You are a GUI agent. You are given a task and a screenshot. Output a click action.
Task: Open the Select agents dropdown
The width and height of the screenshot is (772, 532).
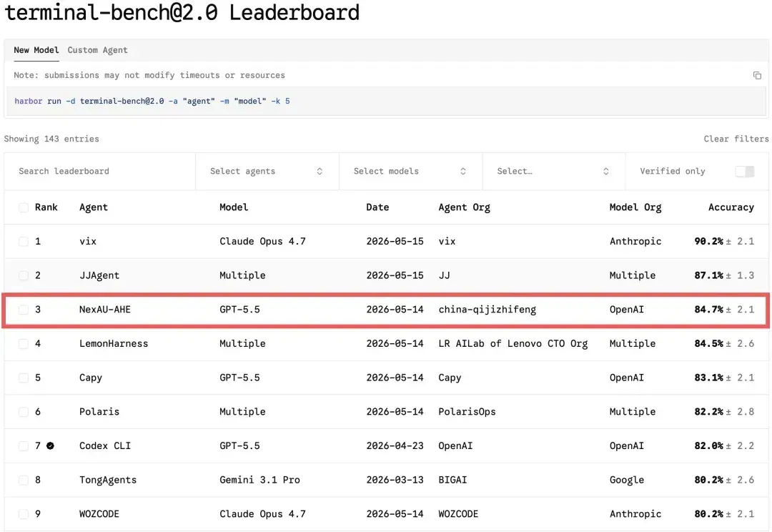pyautogui.click(x=267, y=171)
